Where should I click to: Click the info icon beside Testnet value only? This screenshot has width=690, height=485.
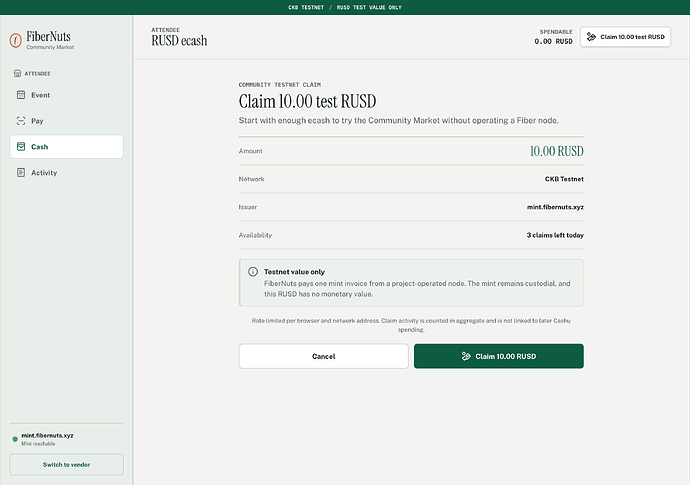pyautogui.click(x=253, y=272)
